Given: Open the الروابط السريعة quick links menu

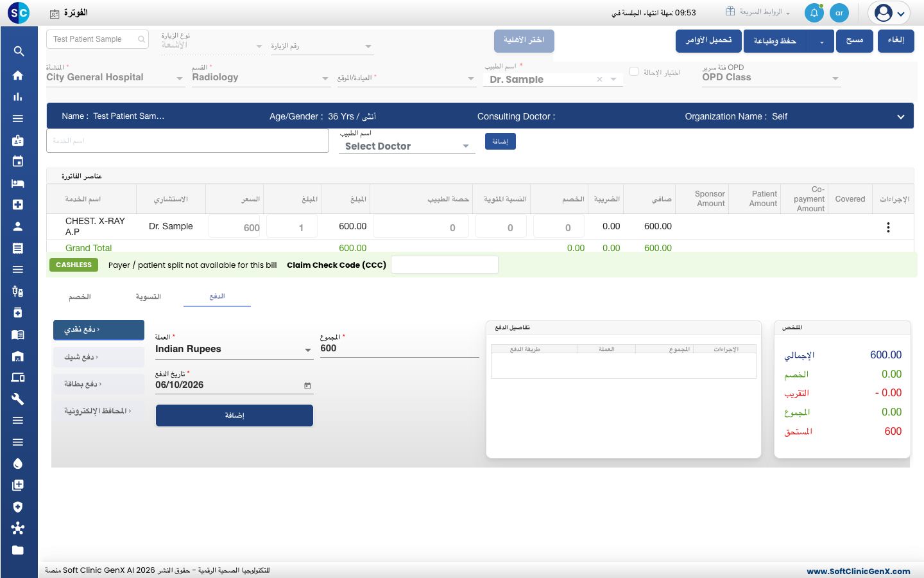Looking at the screenshot, I should [x=758, y=12].
